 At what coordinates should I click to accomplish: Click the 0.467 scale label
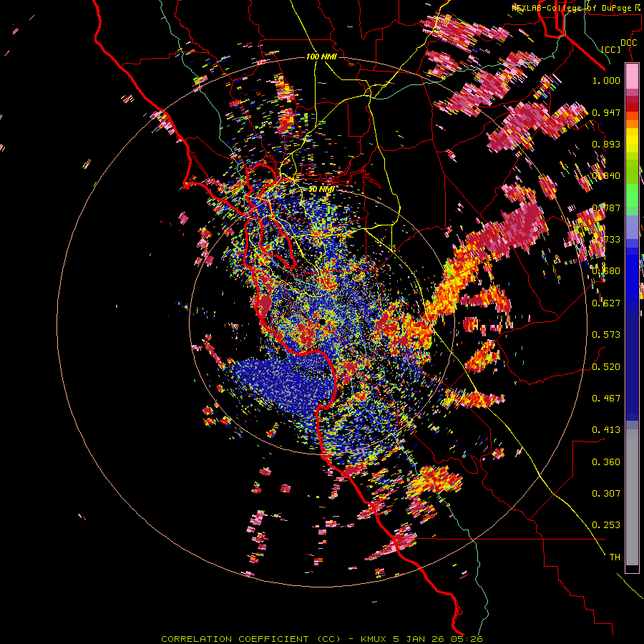[606, 398]
